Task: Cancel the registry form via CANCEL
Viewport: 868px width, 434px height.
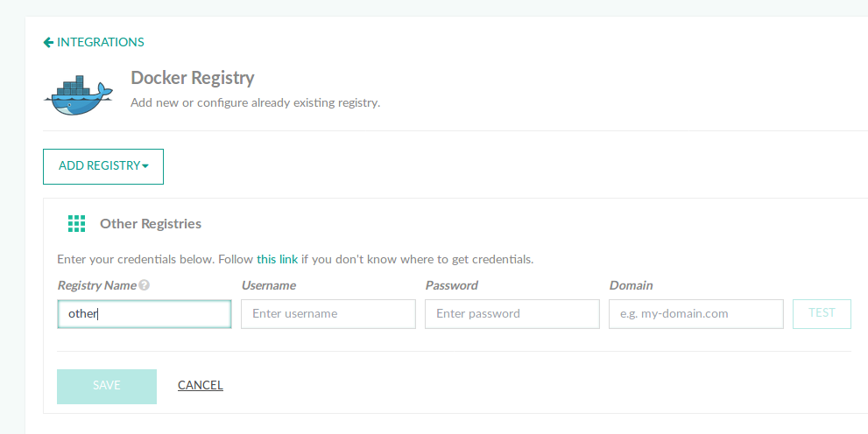Action: coord(201,386)
